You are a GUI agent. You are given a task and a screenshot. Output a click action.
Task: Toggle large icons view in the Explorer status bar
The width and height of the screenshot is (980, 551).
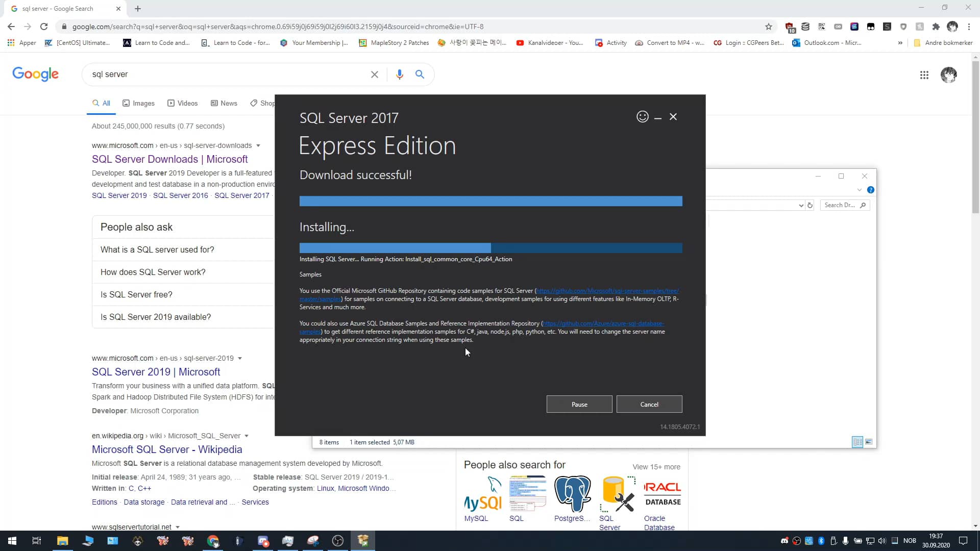tap(870, 442)
